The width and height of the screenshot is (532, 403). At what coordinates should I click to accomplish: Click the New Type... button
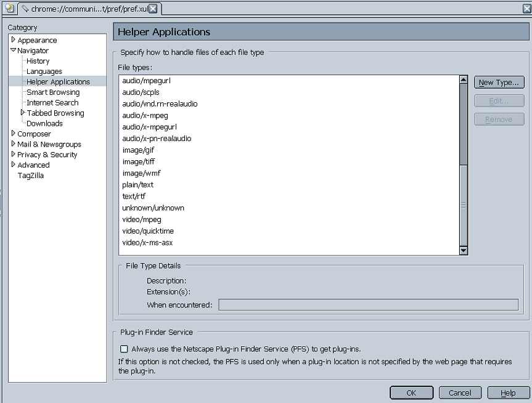click(499, 83)
